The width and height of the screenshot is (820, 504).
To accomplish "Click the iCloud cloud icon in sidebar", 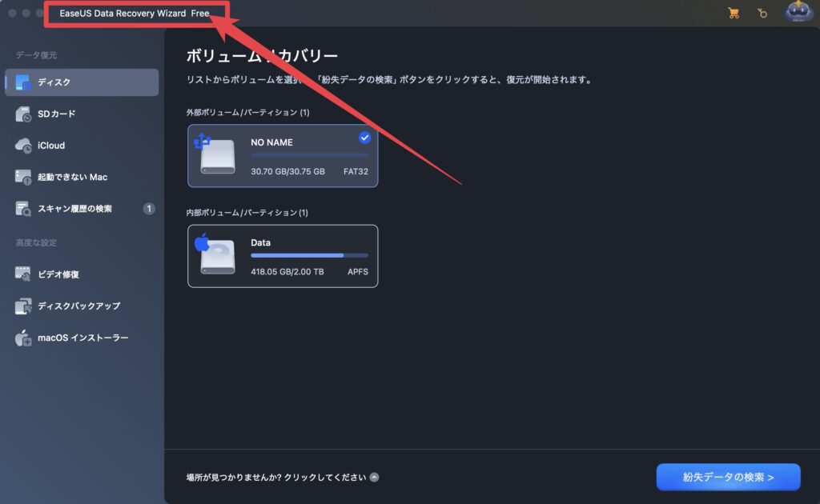I will [23, 146].
